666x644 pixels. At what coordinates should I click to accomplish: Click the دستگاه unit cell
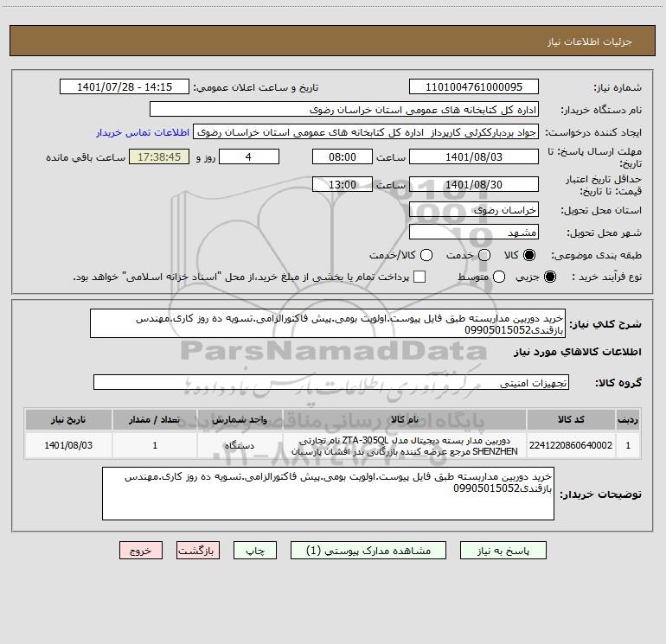point(240,445)
